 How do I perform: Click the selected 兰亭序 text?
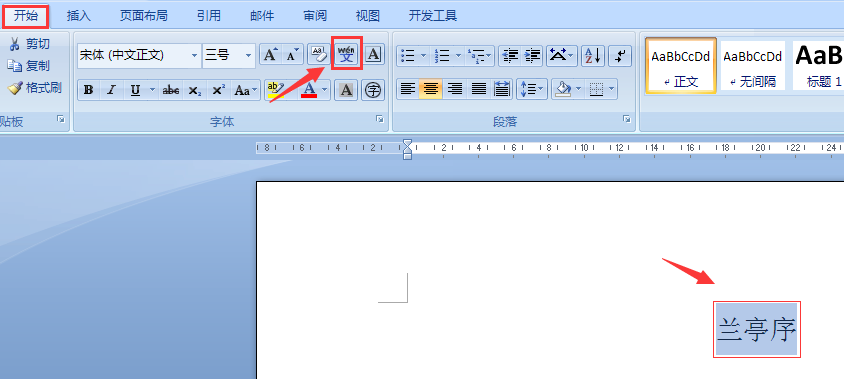(x=757, y=329)
